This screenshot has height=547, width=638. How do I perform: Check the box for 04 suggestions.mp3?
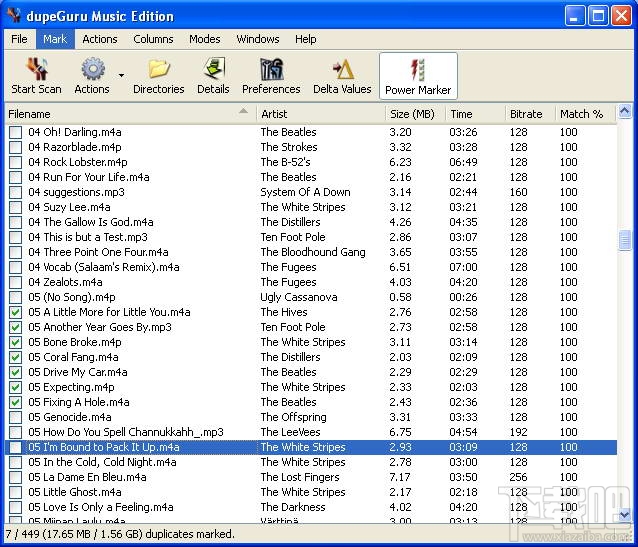[x=15, y=192]
